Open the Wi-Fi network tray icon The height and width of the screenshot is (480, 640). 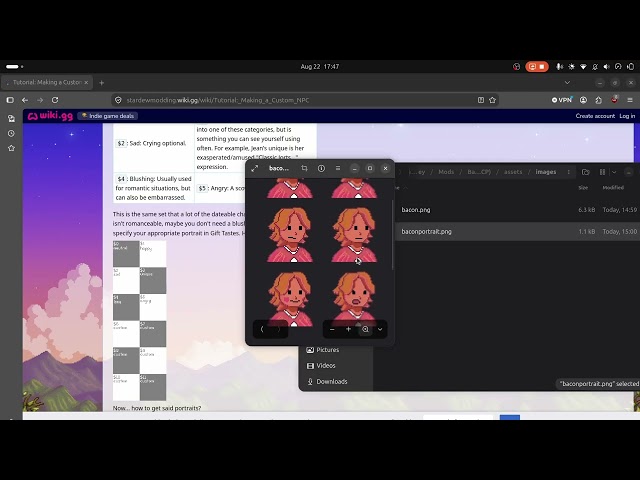583,67
